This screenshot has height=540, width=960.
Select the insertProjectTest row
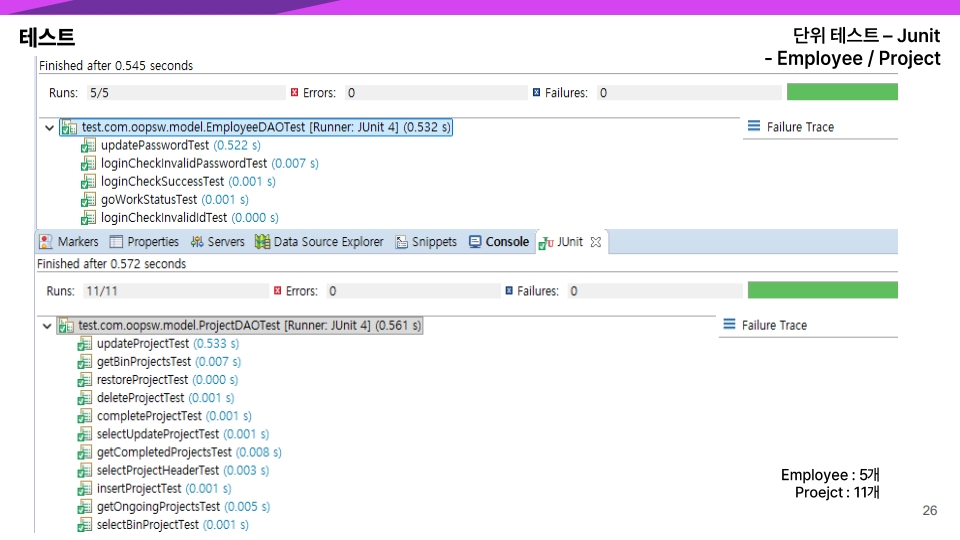pyautogui.click(x=155, y=489)
